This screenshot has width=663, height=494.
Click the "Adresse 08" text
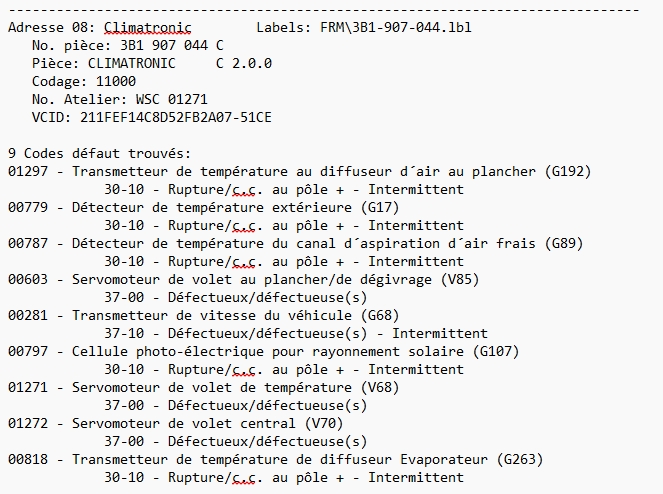point(47,27)
